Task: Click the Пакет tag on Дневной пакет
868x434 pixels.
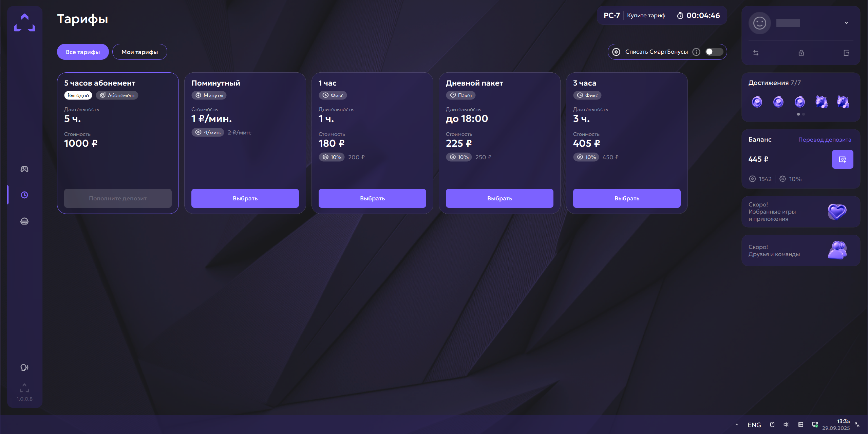Action: [x=461, y=95]
